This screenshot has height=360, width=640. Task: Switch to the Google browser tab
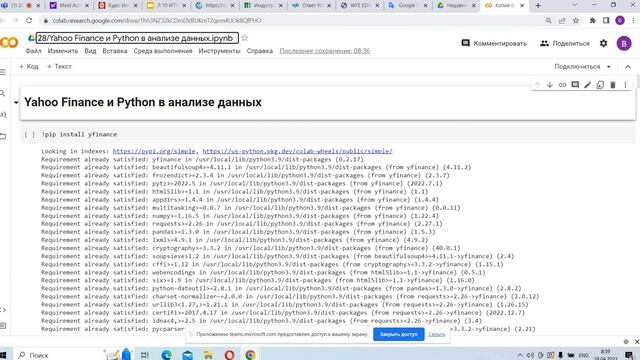coord(407,5)
